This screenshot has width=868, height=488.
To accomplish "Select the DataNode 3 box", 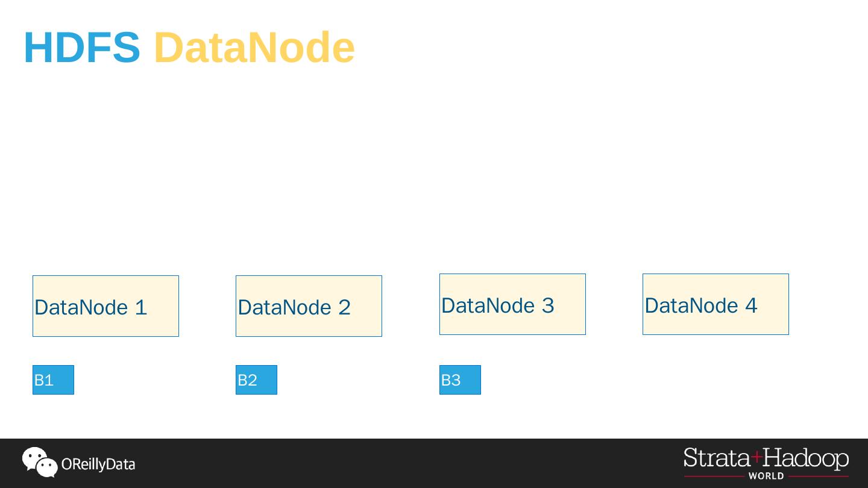I will pyautogui.click(x=512, y=304).
